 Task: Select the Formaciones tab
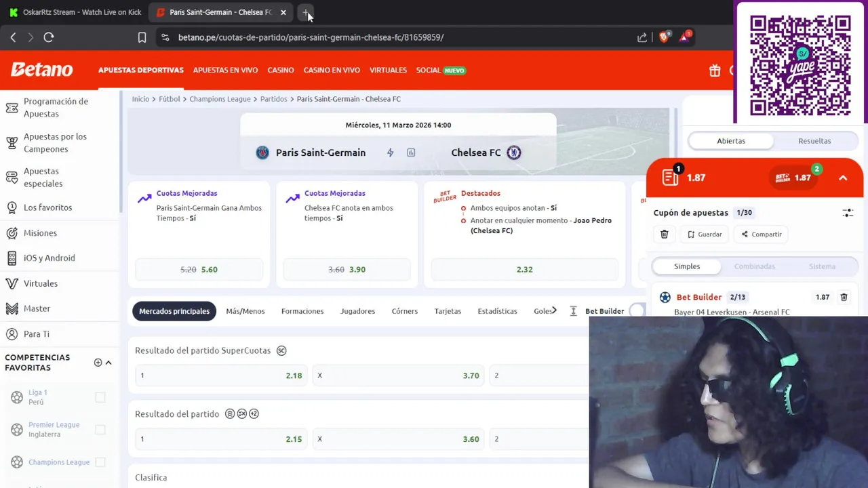click(302, 311)
